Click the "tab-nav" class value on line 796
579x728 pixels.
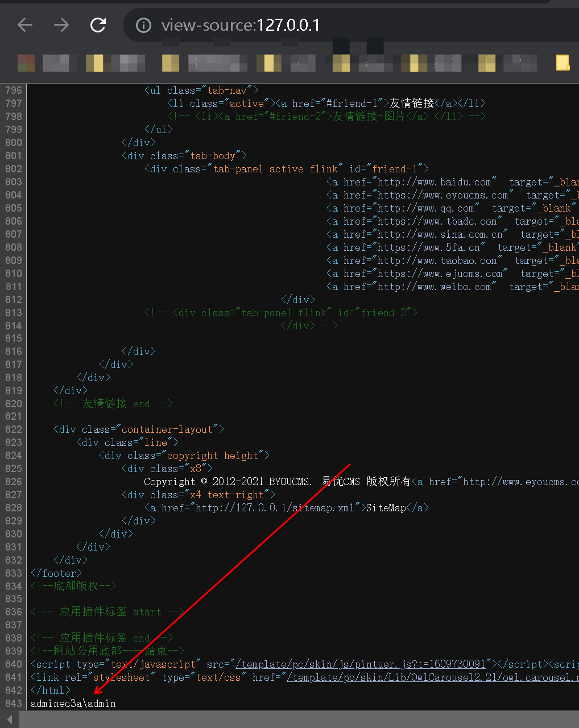(227, 90)
